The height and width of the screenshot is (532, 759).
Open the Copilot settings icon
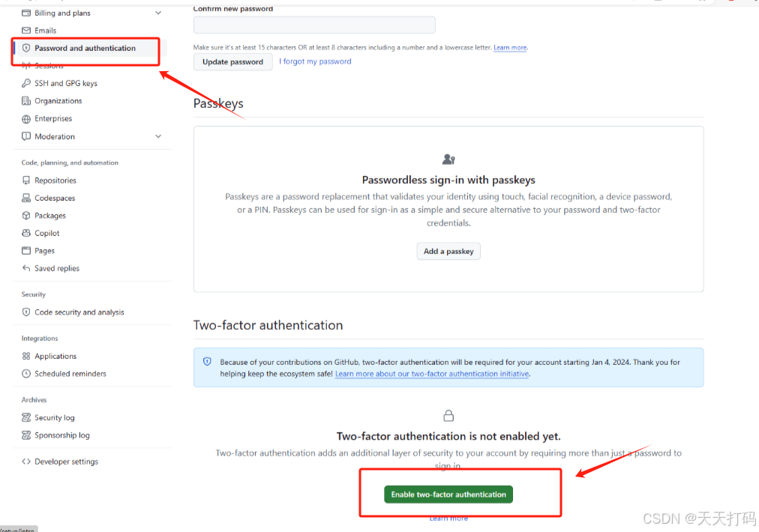(25, 233)
